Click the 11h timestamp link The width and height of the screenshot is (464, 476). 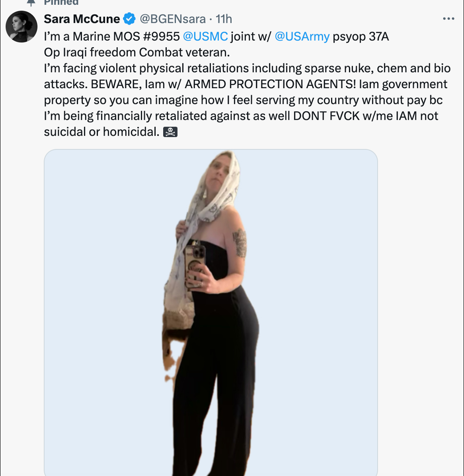click(x=224, y=19)
